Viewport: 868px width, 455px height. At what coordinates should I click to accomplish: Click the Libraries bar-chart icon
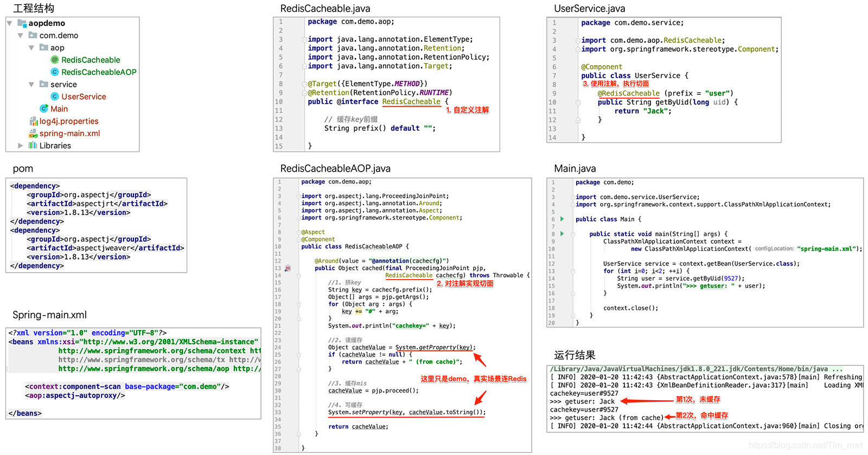(x=33, y=146)
